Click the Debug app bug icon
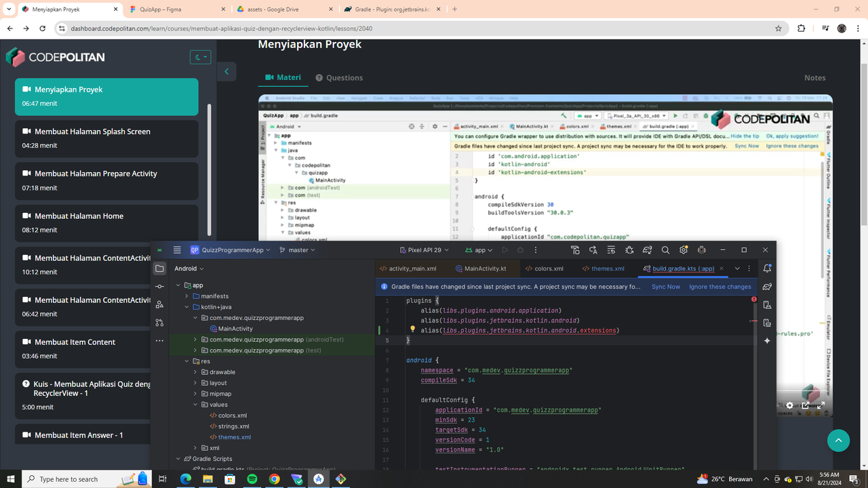The image size is (868, 488). pos(520,250)
